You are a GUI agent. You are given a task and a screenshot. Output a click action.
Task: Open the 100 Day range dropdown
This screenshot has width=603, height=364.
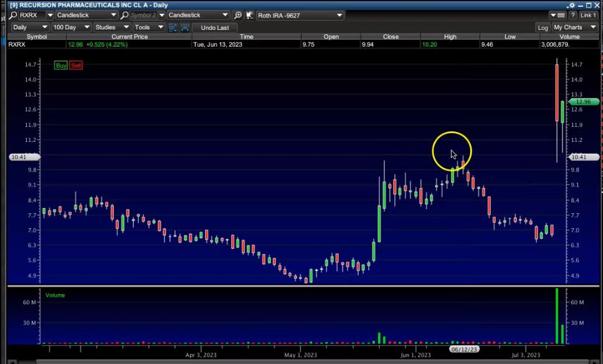(x=71, y=27)
